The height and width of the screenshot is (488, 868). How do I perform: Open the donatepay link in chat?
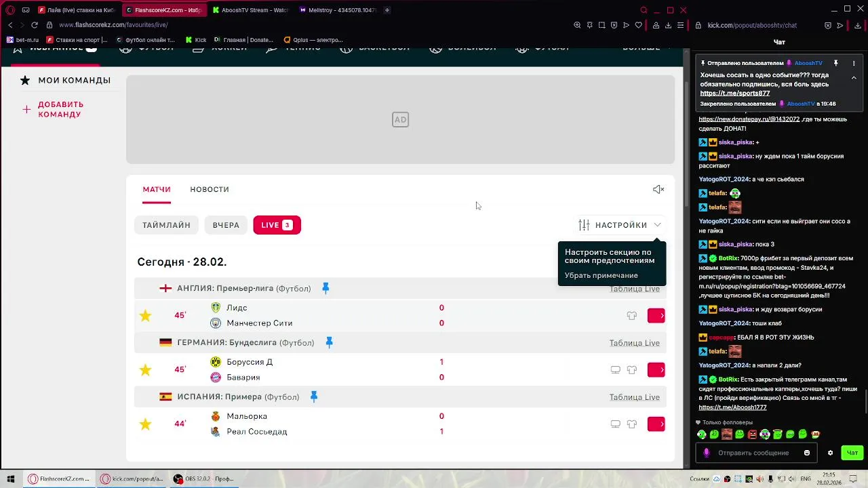[749, 119]
